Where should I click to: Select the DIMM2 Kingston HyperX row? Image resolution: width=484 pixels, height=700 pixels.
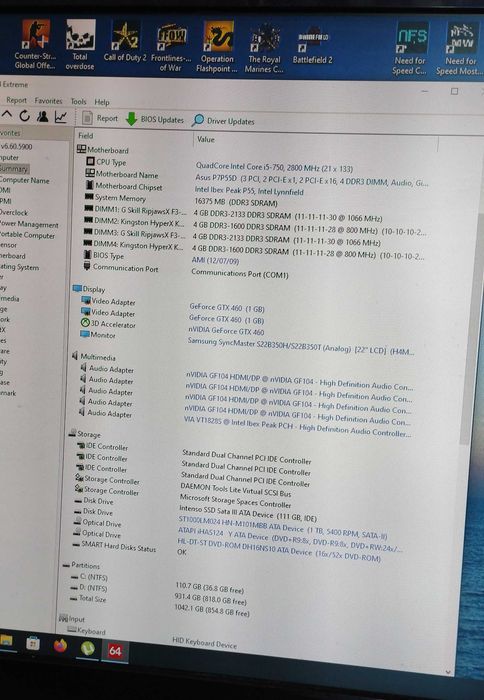[x=254, y=226]
